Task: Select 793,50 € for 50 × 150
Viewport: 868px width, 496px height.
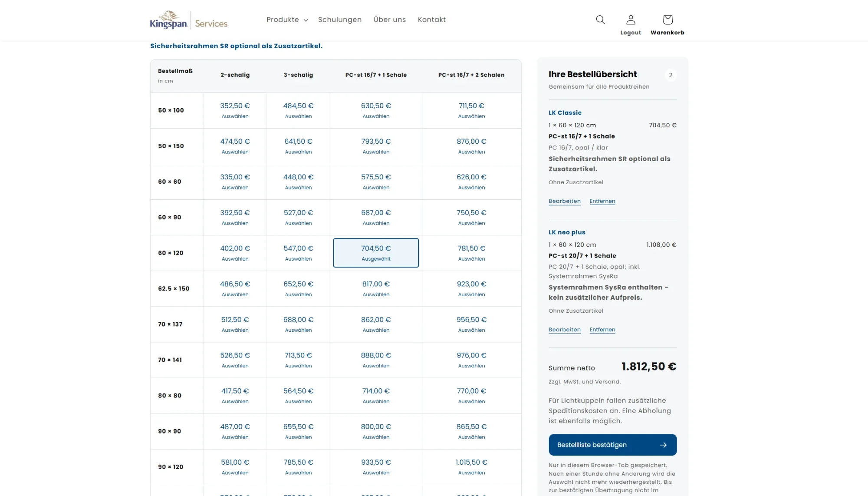Action: (376, 146)
